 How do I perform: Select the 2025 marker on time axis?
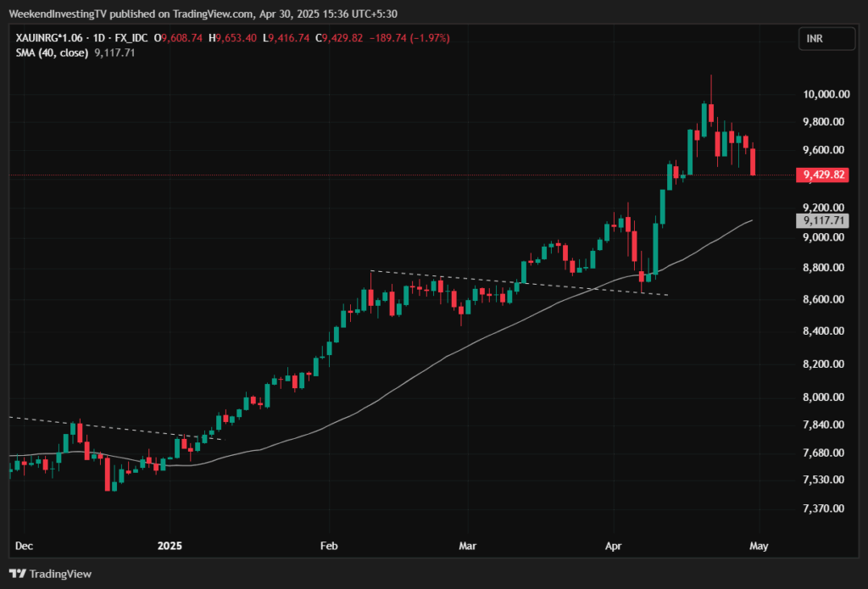[x=170, y=547]
